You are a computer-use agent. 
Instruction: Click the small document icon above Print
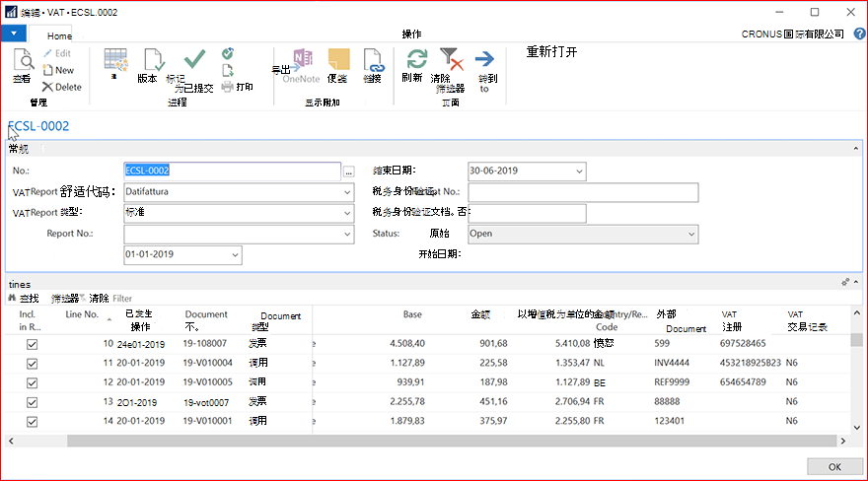(228, 70)
